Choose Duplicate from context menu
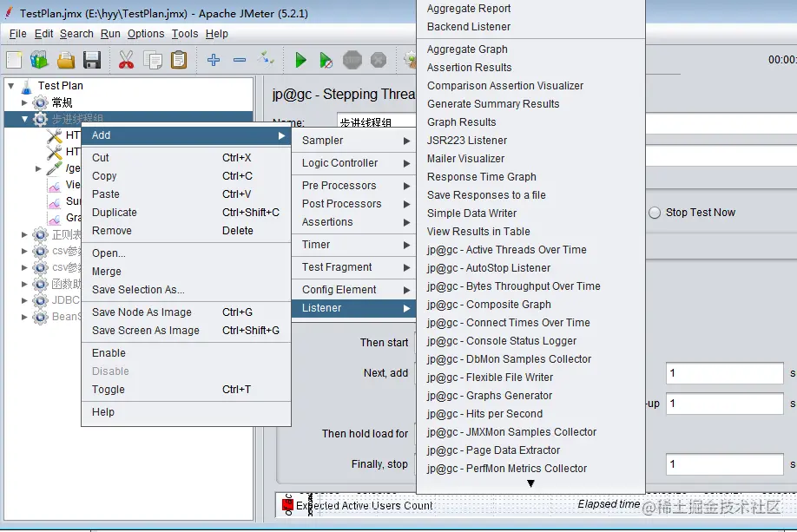This screenshot has height=532, width=797. click(x=186, y=213)
